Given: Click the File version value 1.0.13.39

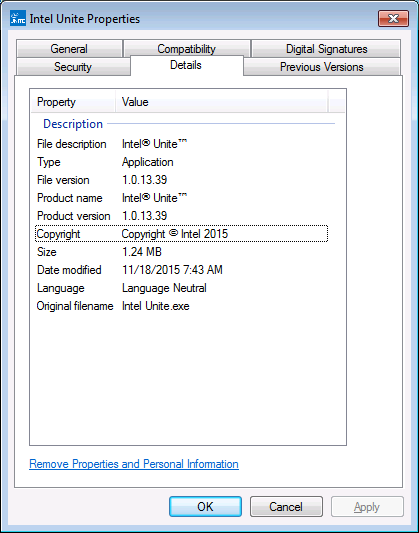Looking at the screenshot, I should (145, 180).
